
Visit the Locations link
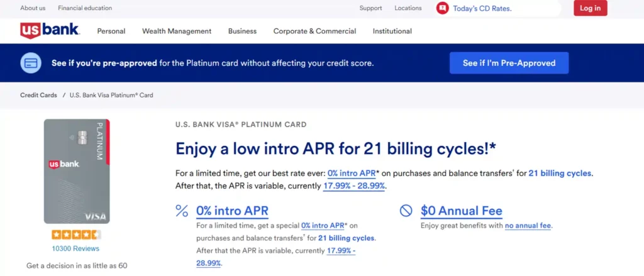(408, 8)
